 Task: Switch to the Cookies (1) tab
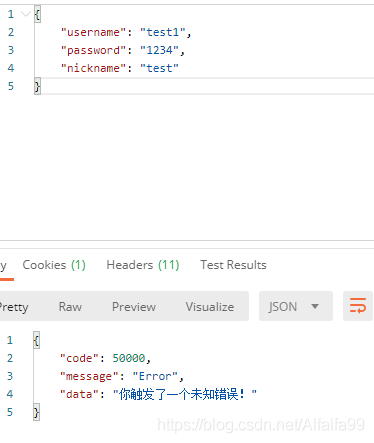coord(54,265)
